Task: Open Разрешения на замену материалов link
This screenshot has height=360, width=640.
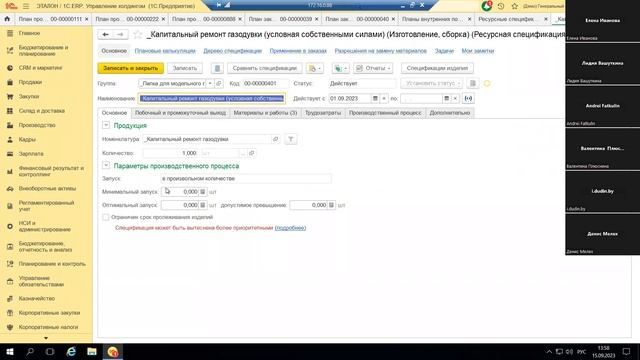Action: point(380,51)
